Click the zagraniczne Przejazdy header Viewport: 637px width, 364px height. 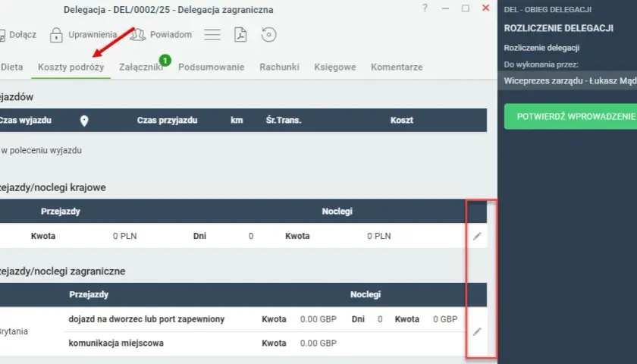coord(89,294)
